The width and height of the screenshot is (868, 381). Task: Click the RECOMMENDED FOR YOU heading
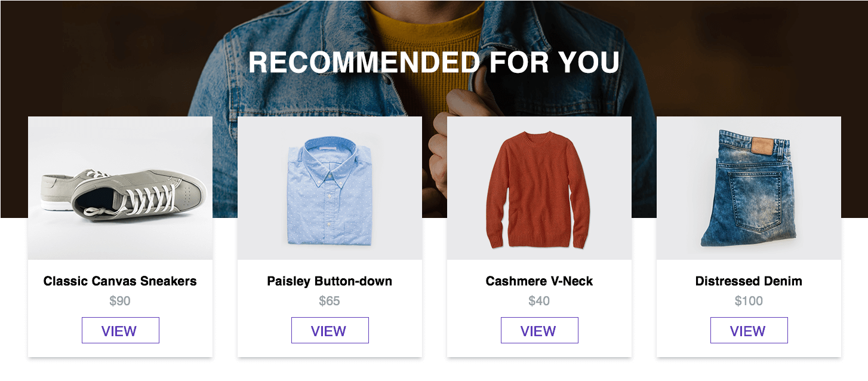pyautogui.click(x=434, y=62)
